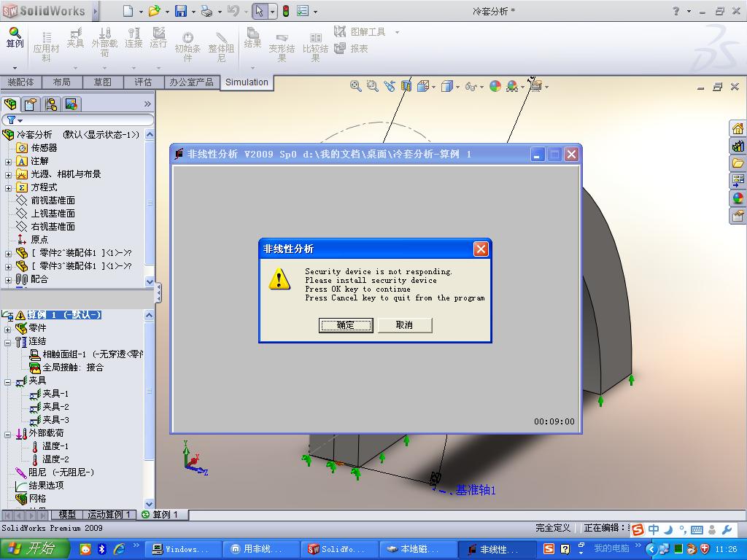Expand the FeatureManager tabs chevron

(x=147, y=104)
